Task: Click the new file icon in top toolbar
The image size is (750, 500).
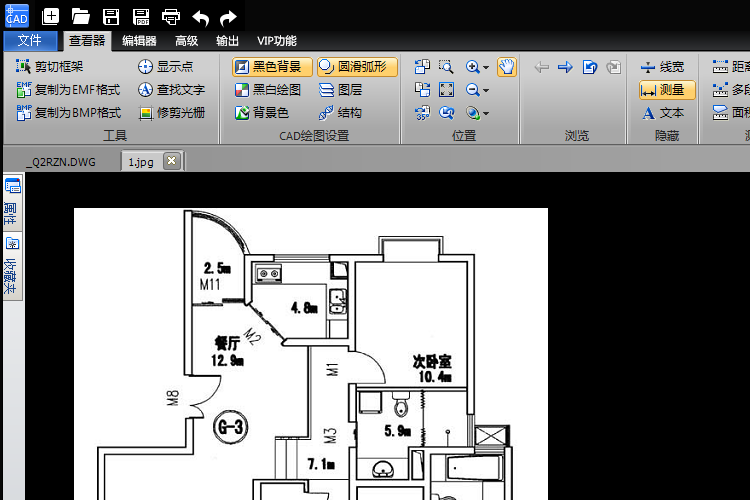Action: pos(50,17)
